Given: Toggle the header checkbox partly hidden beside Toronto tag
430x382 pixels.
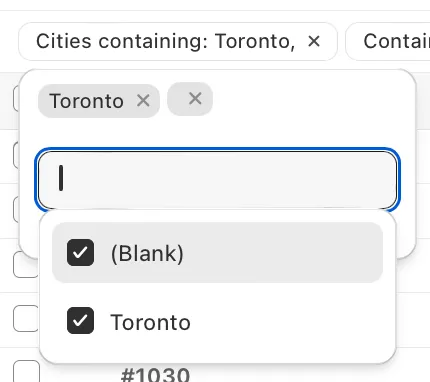Looking at the screenshot, I should pyautogui.click(x=16, y=99).
